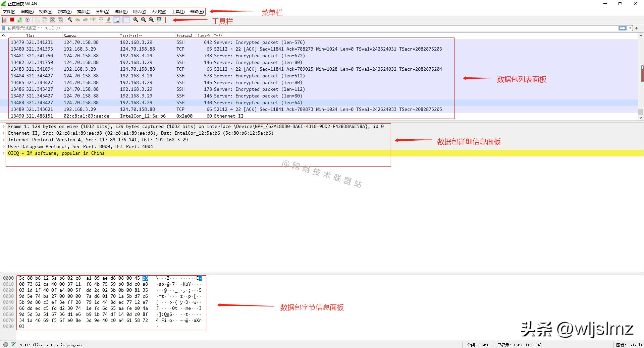The height and width of the screenshot is (348, 644).
Task: Open the 统计(S) statistics menu
Action: (x=121, y=12)
